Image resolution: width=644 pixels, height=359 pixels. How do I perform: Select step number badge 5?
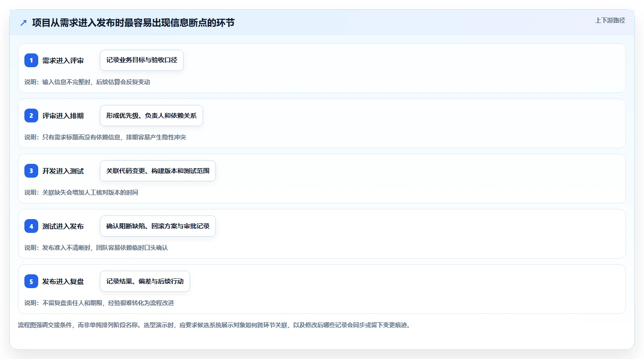(31, 281)
